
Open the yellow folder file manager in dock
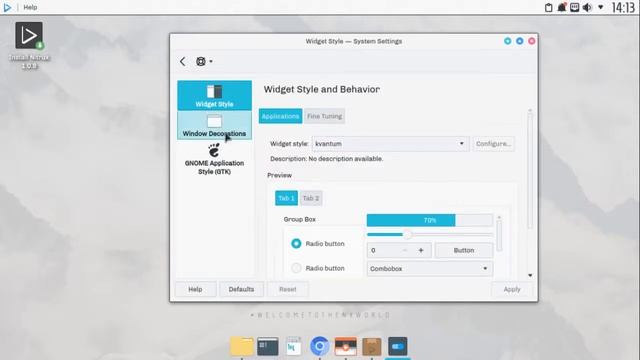(x=242, y=347)
